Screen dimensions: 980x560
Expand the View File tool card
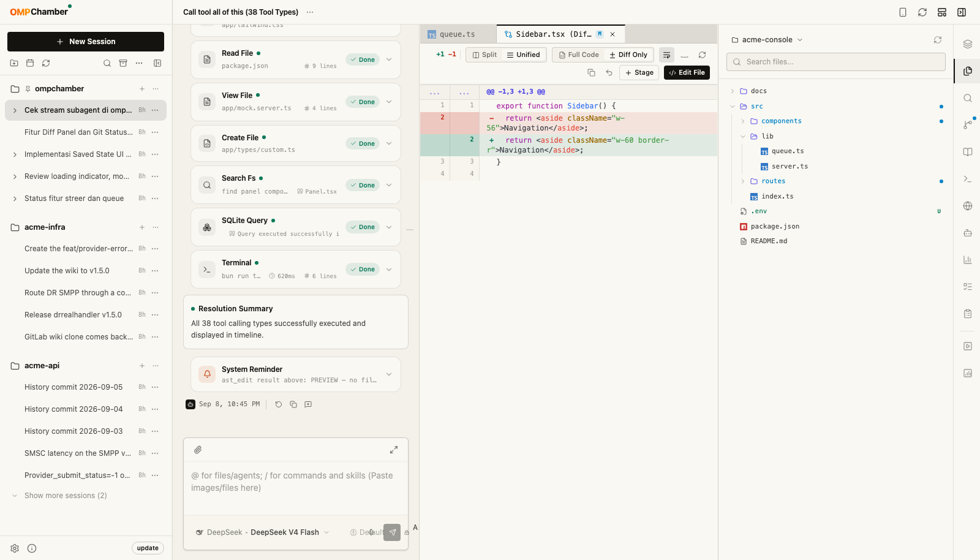coord(389,102)
